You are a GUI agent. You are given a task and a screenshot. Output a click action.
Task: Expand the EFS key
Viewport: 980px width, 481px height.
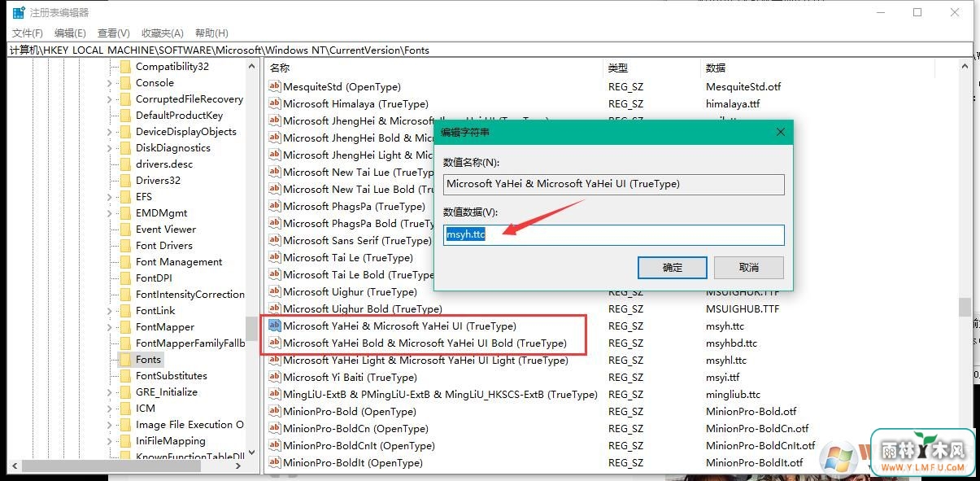pos(110,197)
